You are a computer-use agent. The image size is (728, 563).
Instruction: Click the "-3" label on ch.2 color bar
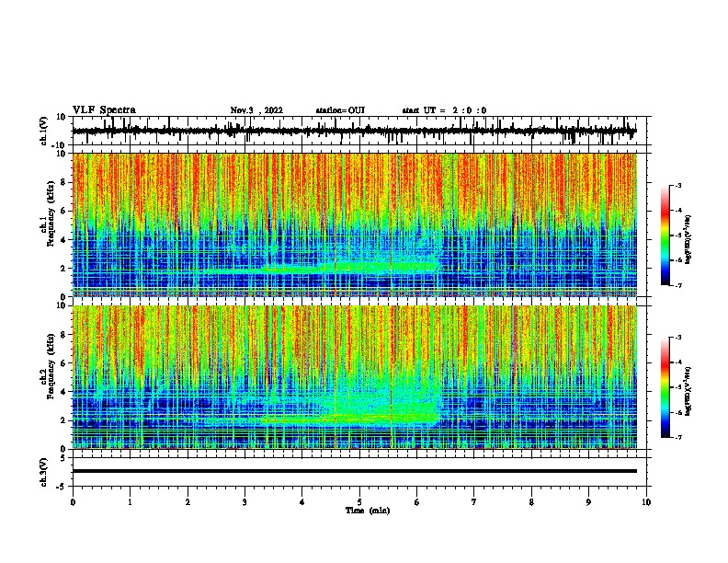[x=677, y=338]
